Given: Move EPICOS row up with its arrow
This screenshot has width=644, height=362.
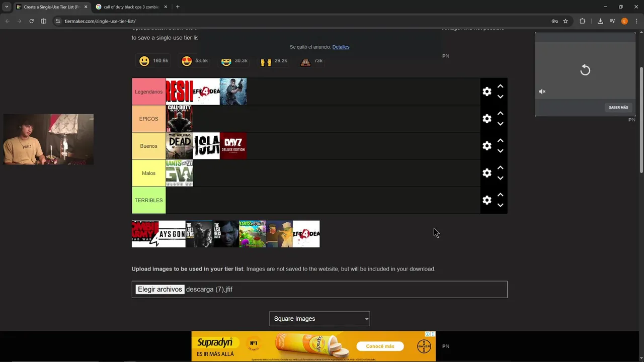Looking at the screenshot, I should click(500, 114).
